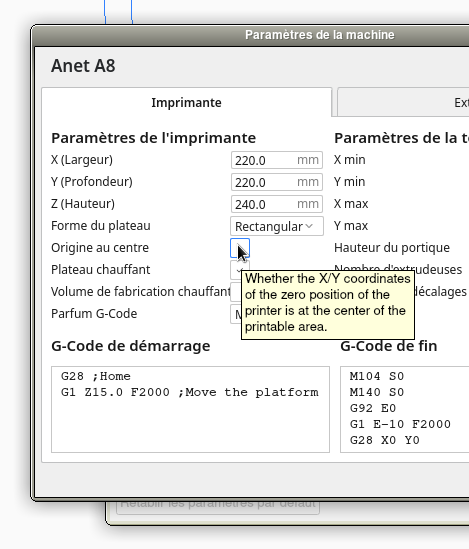Edit the Y (Profondeur) depth field
The width and height of the screenshot is (469, 549).
(276, 182)
